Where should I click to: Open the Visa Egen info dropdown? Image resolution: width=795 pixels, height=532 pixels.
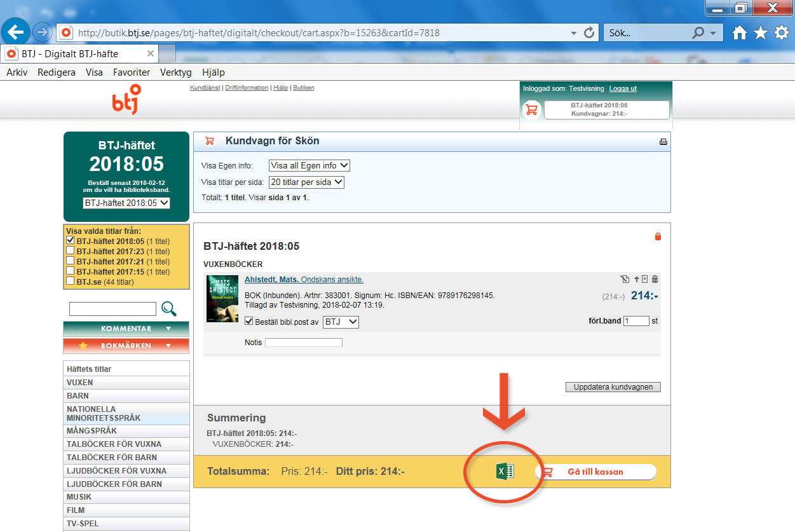point(309,165)
